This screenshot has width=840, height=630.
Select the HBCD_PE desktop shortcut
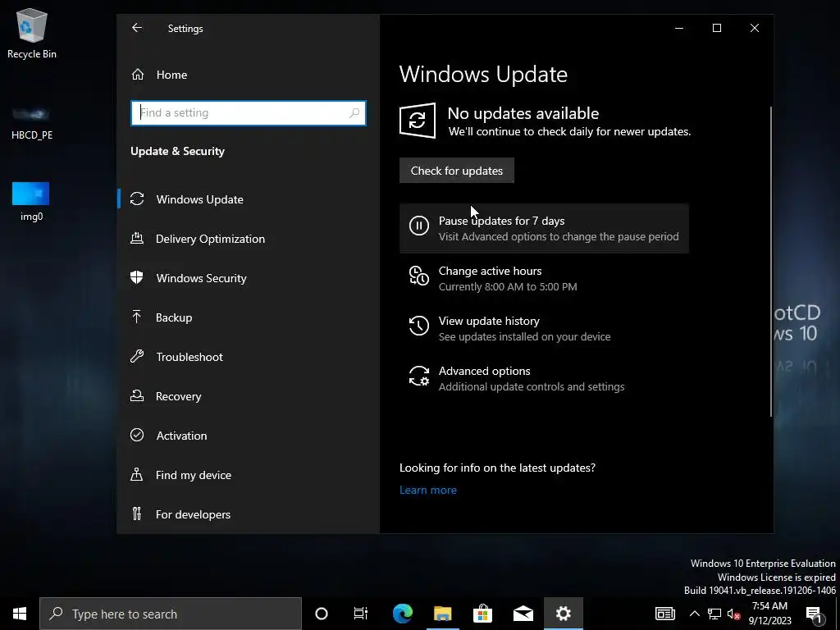click(x=32, y=123)
